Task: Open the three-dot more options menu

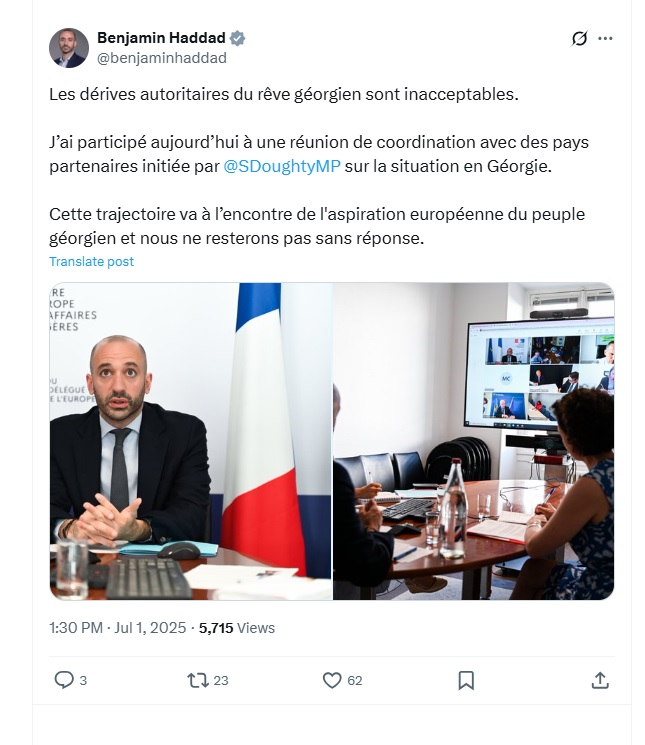Action: [x=605, y=38]
